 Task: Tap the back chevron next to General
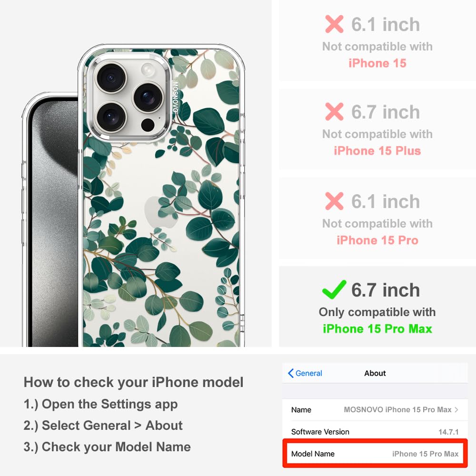point(290,373)
